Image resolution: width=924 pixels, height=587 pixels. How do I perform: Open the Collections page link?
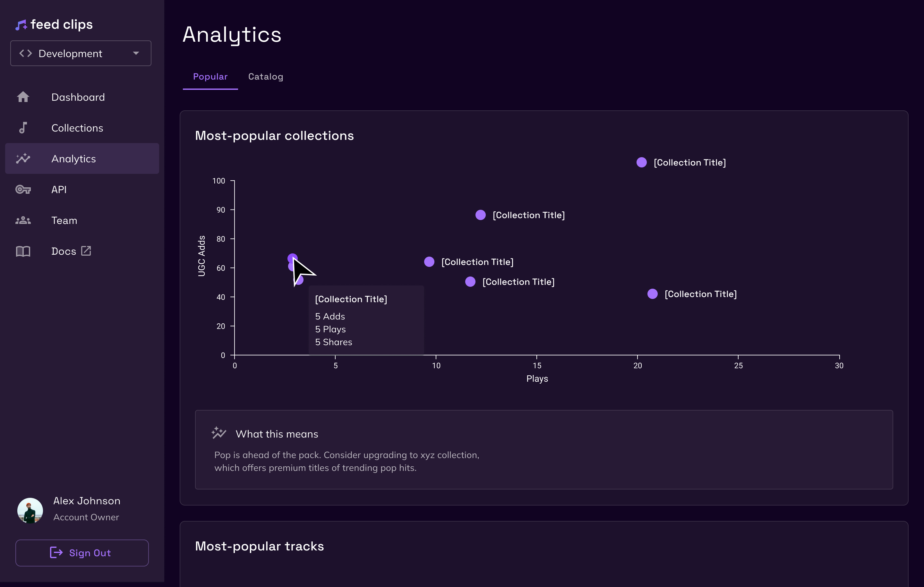(77, 128)
